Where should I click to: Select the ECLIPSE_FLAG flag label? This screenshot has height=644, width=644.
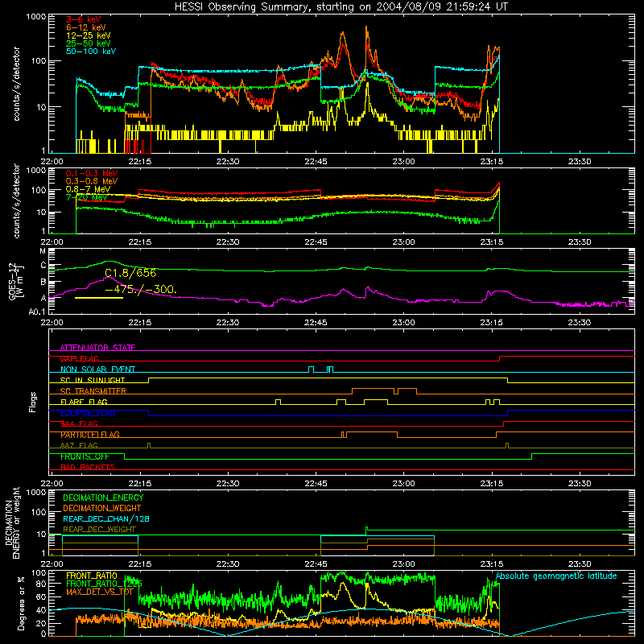(x=88, y=413)
